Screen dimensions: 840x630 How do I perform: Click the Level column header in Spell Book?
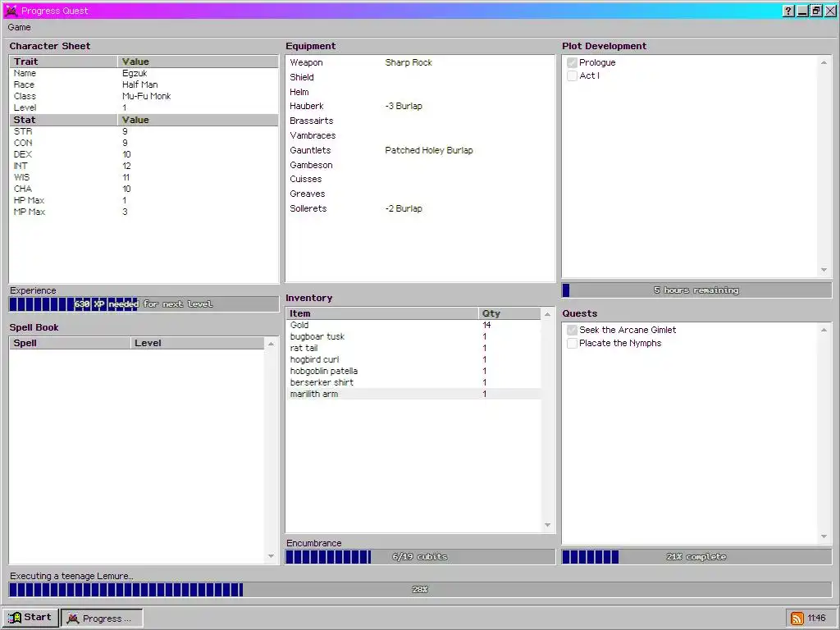click(x=197, y=343)
